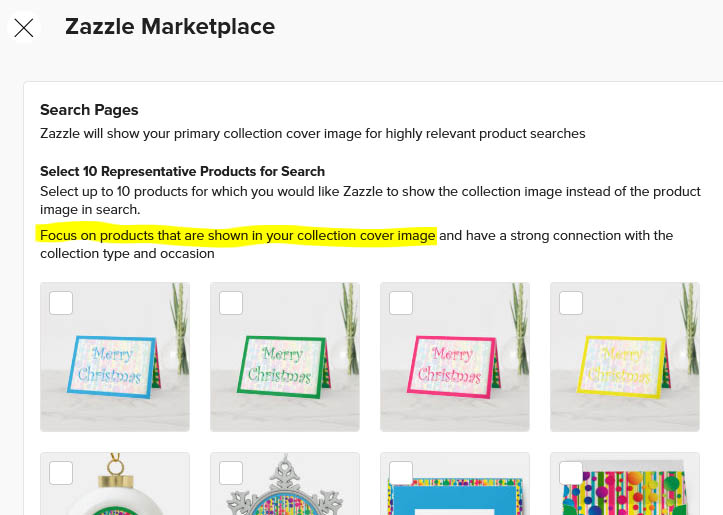Check the pink Merry Christmas card checkbox
This screenshot has height=515, width=723.
401,303
